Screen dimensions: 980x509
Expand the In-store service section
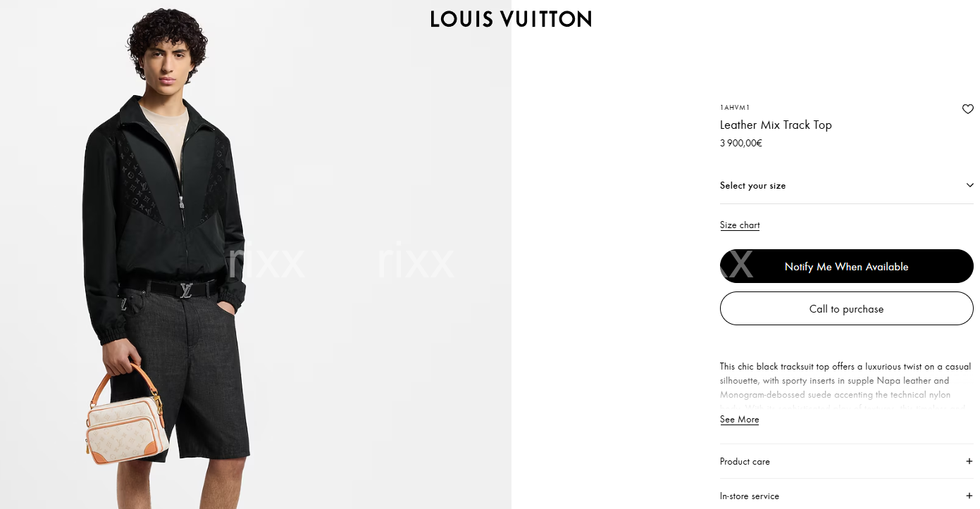pos(846,496)
